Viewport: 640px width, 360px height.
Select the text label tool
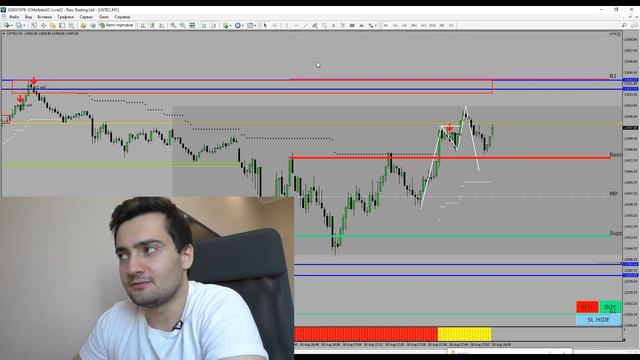[x=342, y=25]
